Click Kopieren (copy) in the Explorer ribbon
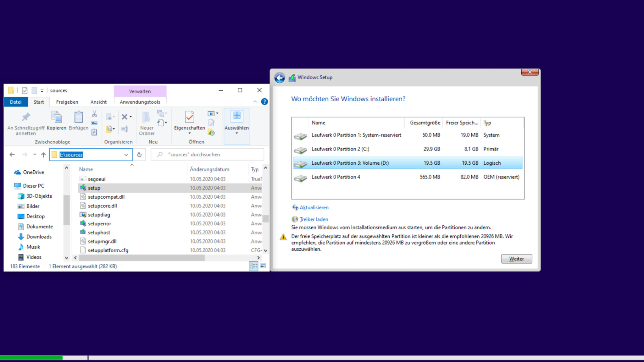The width and height of the screenshot is (644, 362). [57, 120]
